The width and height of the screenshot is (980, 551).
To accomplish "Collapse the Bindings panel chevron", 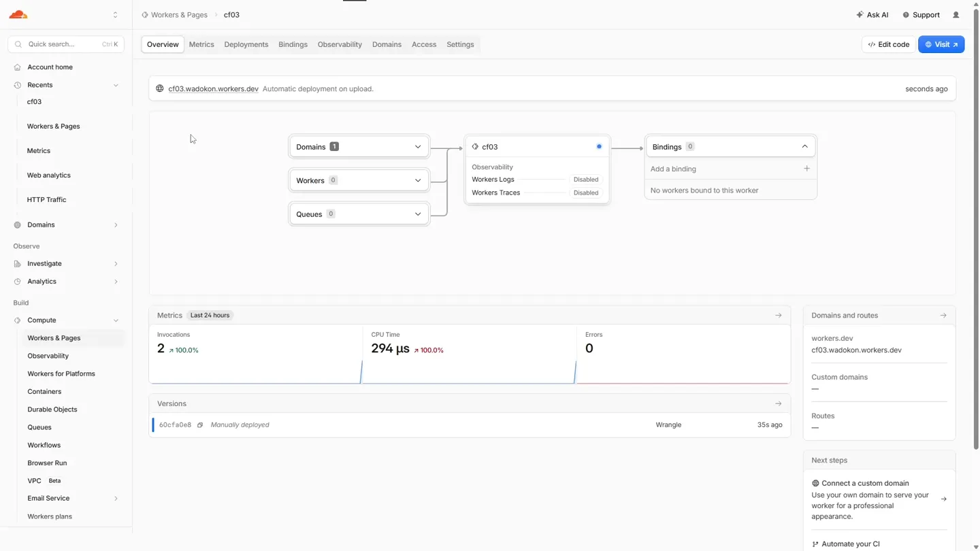I will point(804,147).
